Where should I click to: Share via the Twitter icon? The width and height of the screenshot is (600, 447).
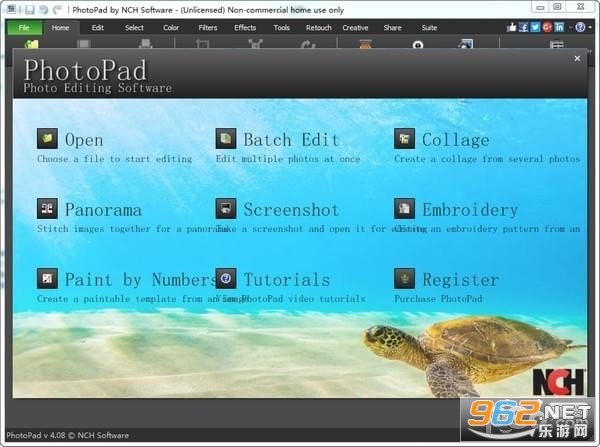[x=535, y=27]
